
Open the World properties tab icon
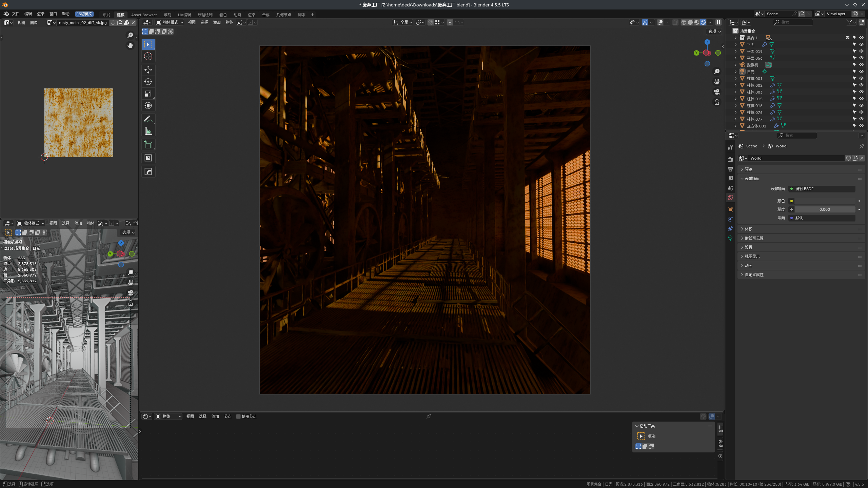point(730,198)
